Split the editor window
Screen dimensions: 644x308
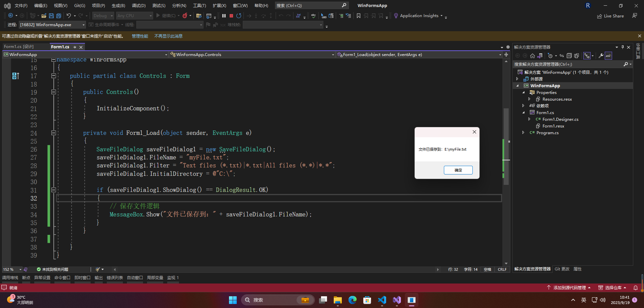coord(506,54)
